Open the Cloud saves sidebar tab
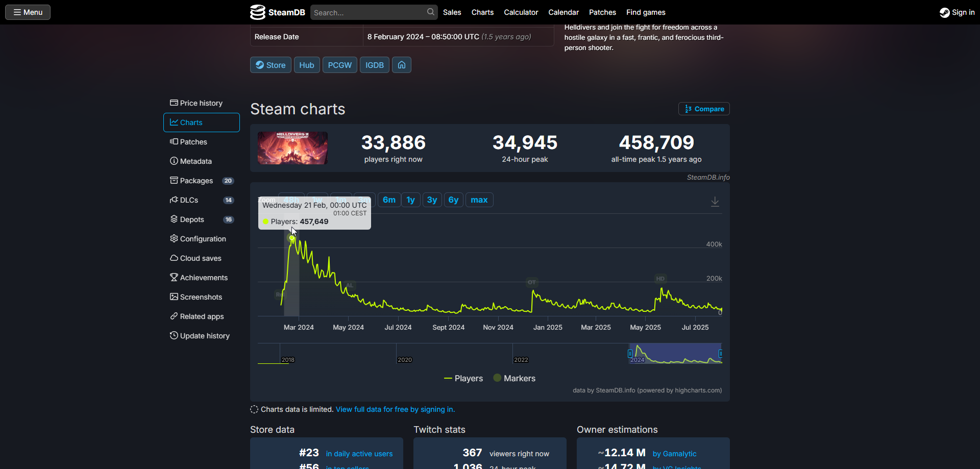This screenshot has width=980, height=469. [201, 258]
